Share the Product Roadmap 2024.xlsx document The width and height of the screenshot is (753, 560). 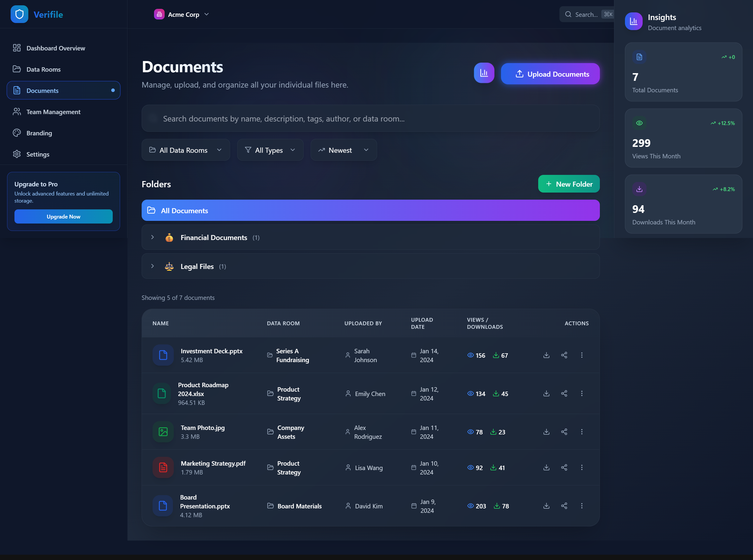pyautogui.click(x=564, y=393)
